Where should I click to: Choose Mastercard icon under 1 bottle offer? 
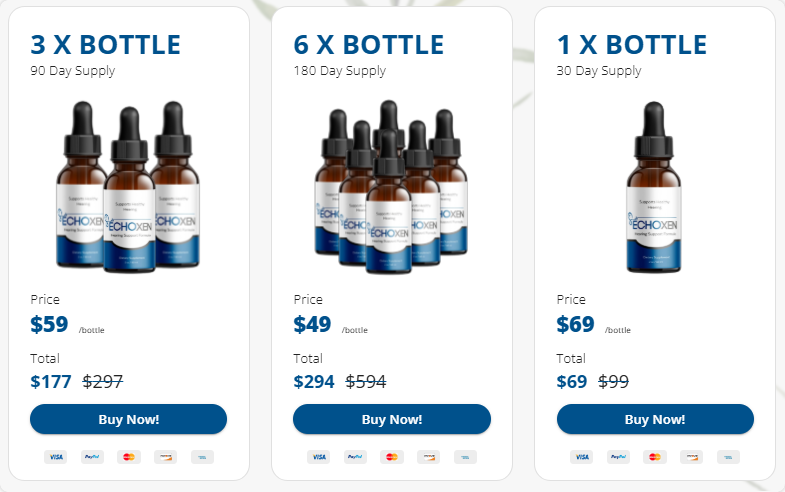point(655,456)
